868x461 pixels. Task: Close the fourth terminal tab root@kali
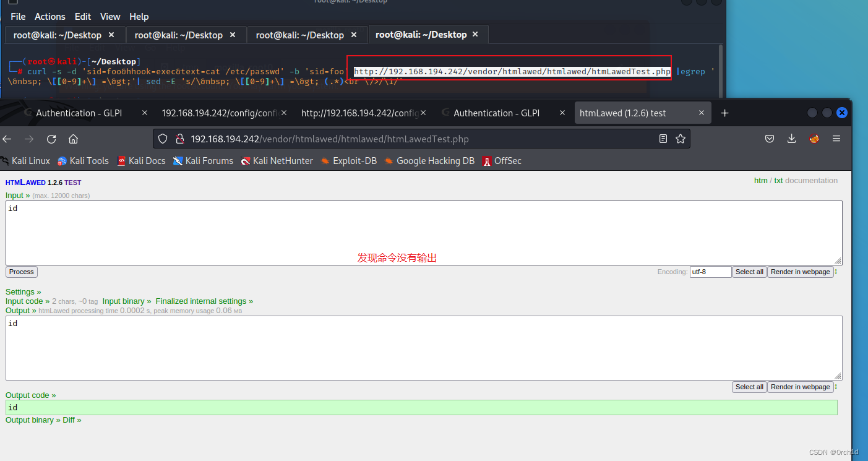tap(475, 35)
